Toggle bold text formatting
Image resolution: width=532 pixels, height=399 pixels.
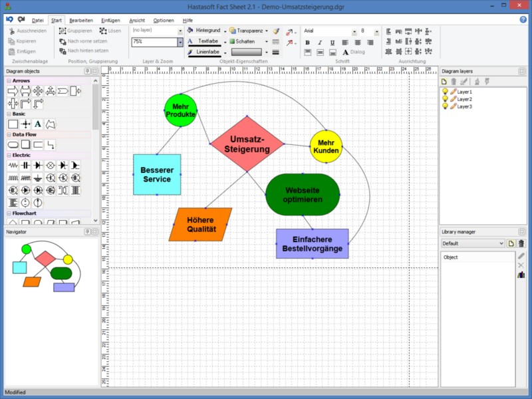coord(308,42)
